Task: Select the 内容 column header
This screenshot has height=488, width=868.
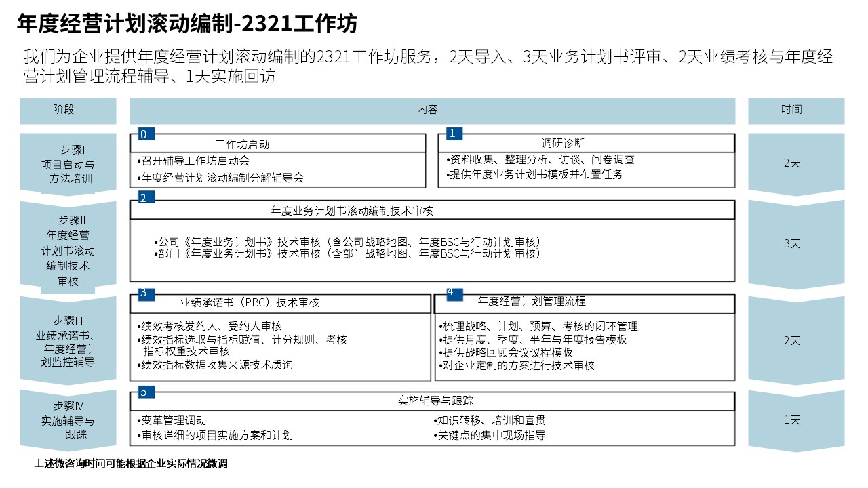Action: 432,110
